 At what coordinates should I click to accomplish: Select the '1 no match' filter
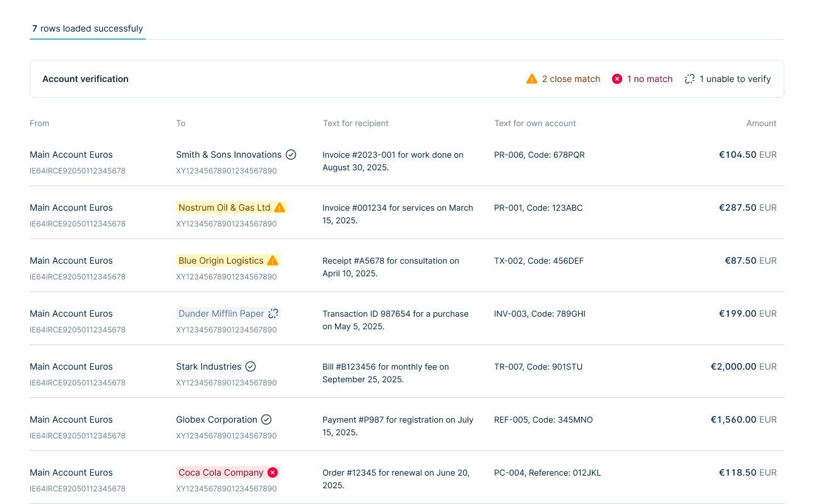pyautogui.click(x=642, y=79)
